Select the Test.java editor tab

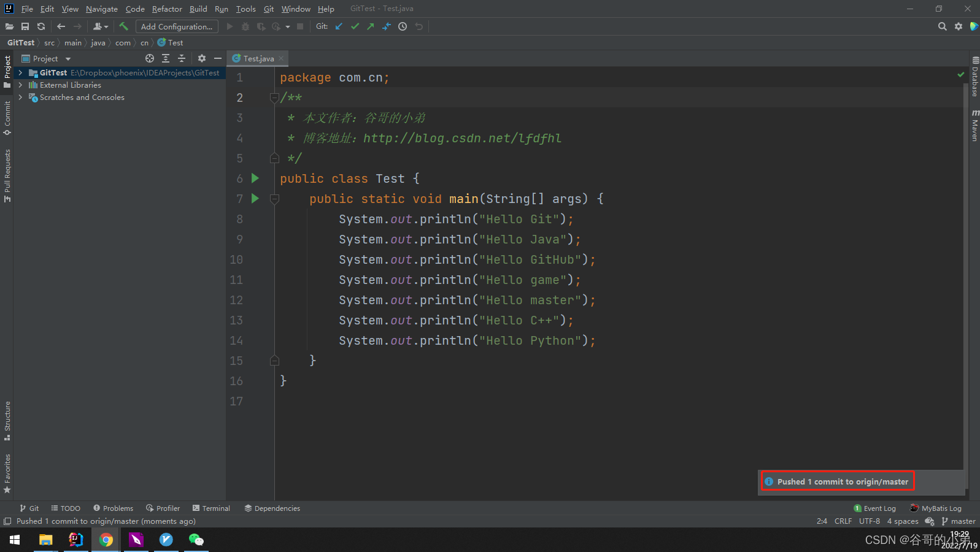(258, 58)
